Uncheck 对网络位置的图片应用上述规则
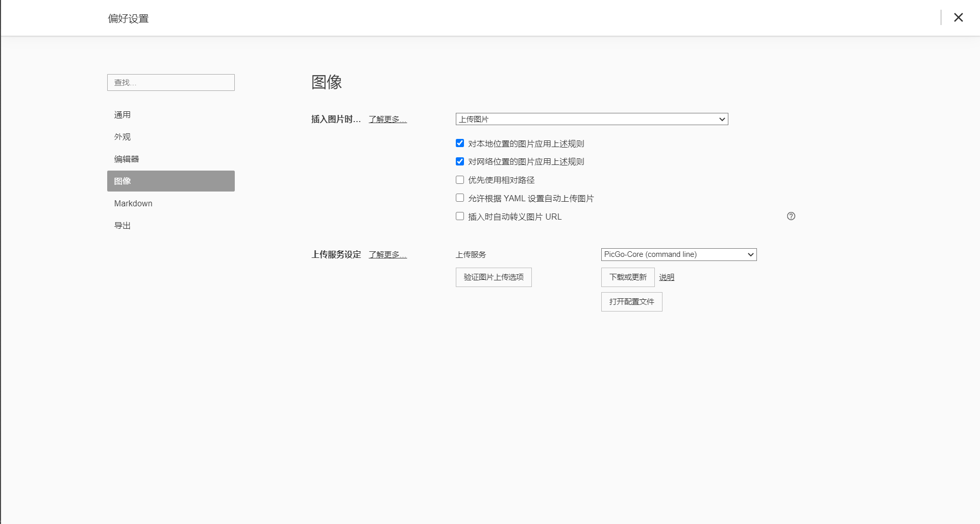Screen dimensions: 980x524 460,161
